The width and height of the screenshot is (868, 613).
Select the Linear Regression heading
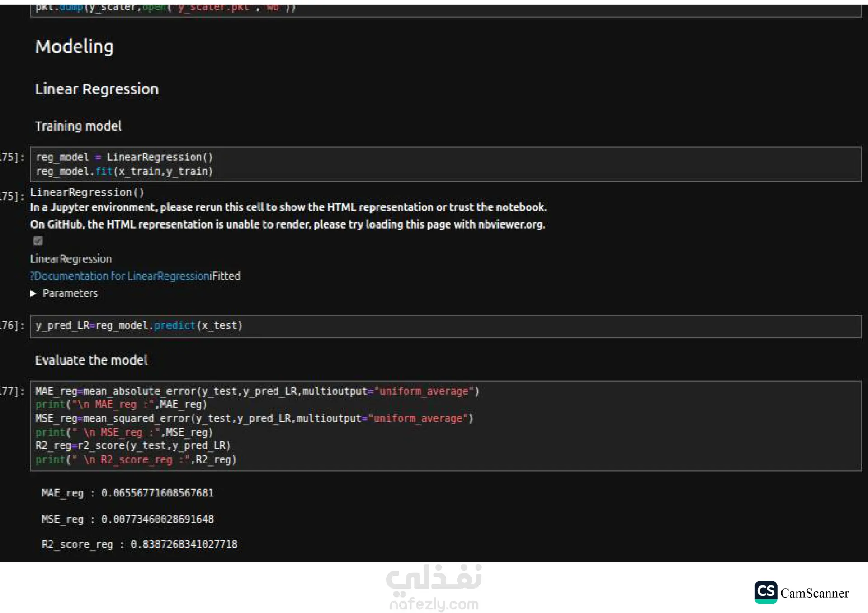coord(97,89)
